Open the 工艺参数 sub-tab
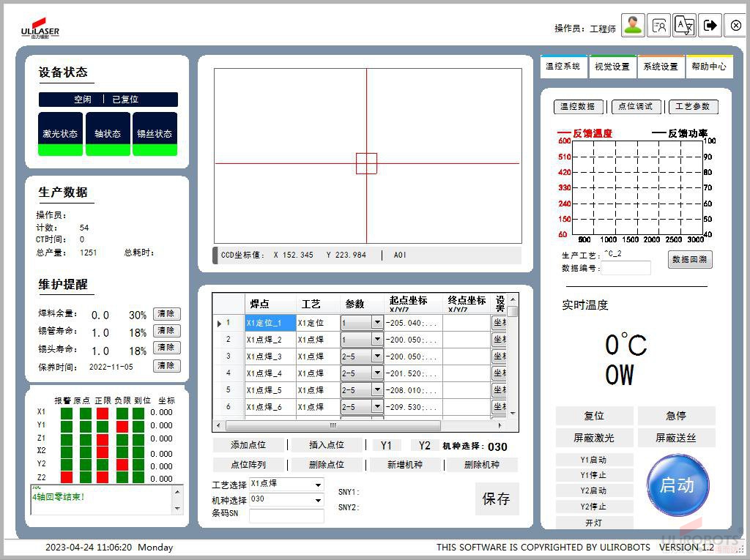This screenshot has height=560, width=750. 693,107
